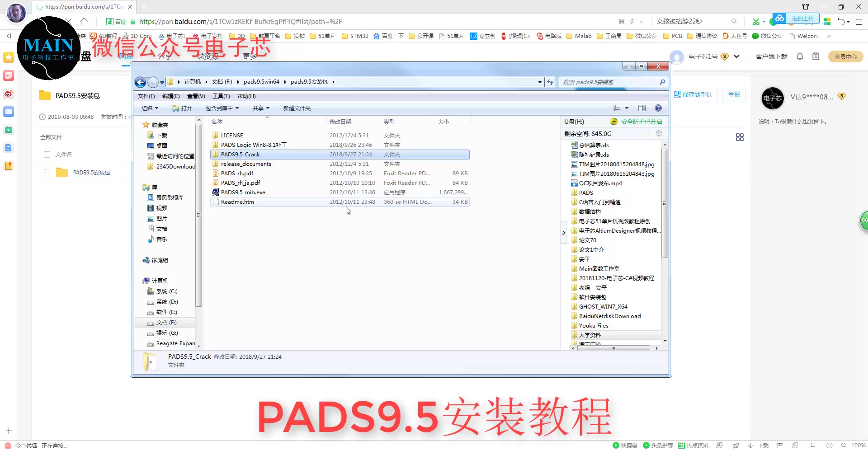868x450 pixels.
Task: Click the address bar refresh button
Action: click(550, 82)
